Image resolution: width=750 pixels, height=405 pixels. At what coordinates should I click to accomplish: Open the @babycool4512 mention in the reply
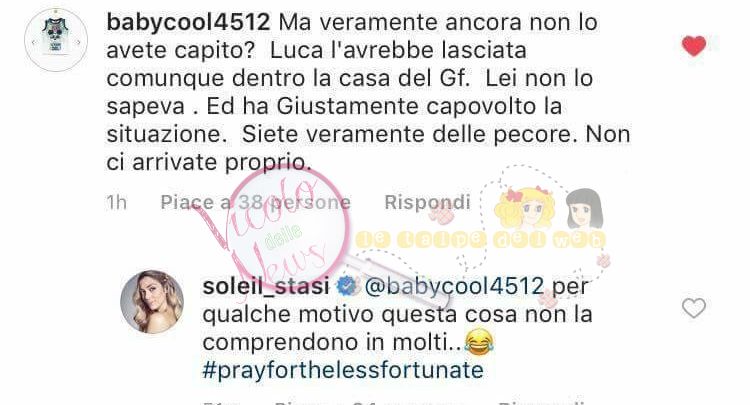pyautogui.click(x=454, y=286)
